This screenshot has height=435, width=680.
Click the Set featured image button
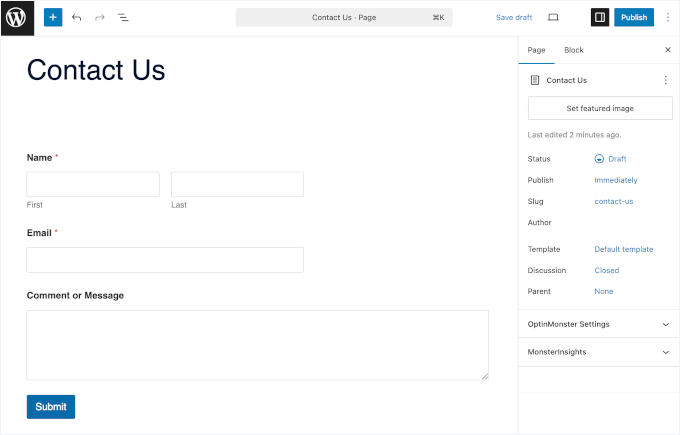600,108
